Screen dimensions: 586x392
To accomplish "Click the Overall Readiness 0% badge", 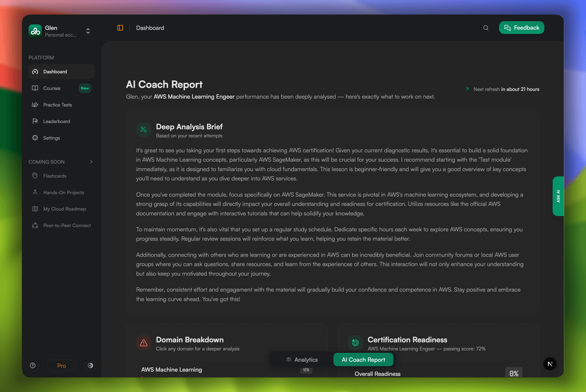I will [514, 373].
